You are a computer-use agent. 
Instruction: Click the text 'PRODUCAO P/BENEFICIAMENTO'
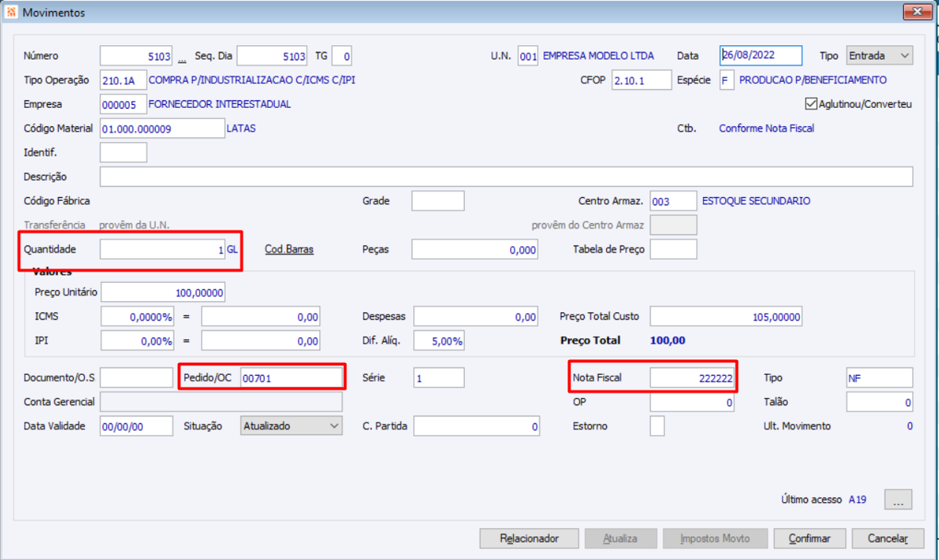pyautogui.click(x=813, y=80)
